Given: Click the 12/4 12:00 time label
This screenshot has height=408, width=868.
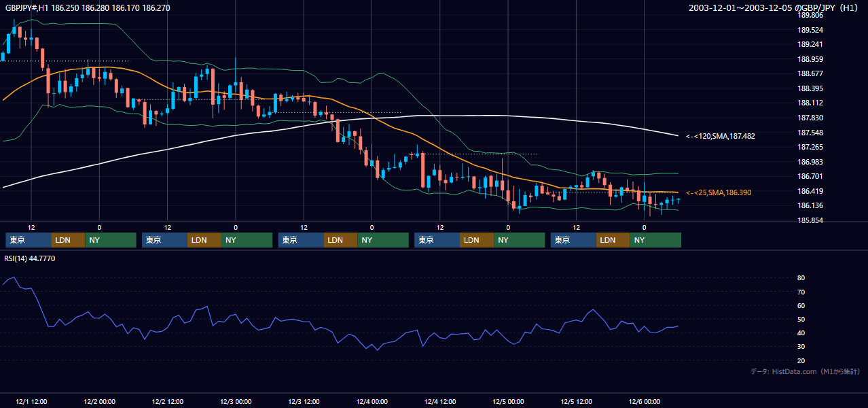Looking at the screenshot, I should (x=440, y=402).
